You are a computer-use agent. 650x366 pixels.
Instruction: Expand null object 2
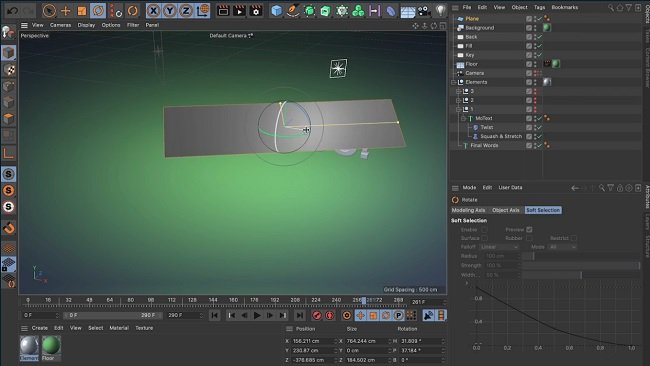point(458,100)
